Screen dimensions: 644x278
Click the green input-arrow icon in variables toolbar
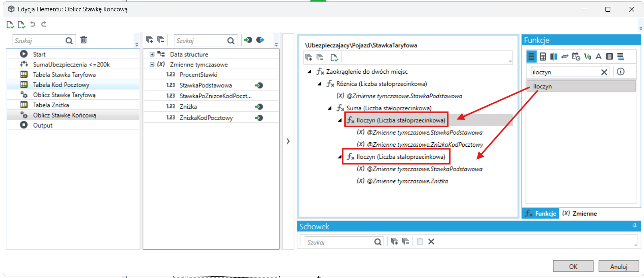click(x=248, y=40)
